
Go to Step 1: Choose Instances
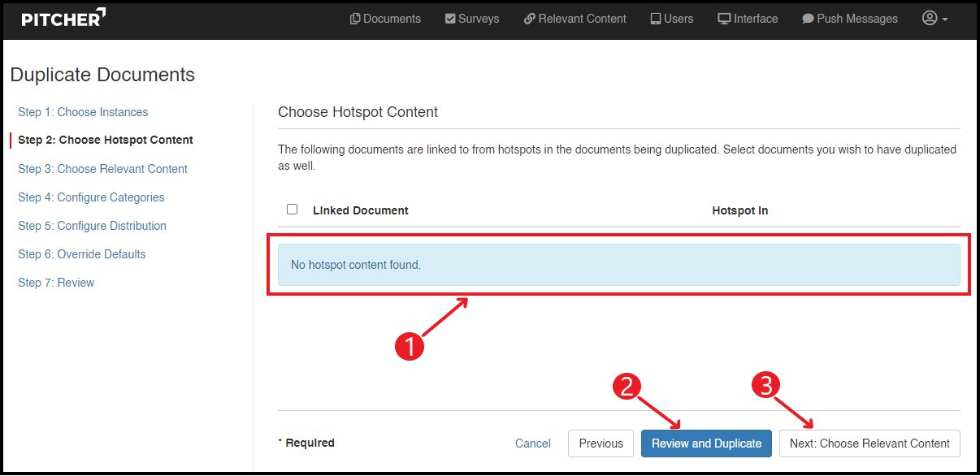coord(83,112)
